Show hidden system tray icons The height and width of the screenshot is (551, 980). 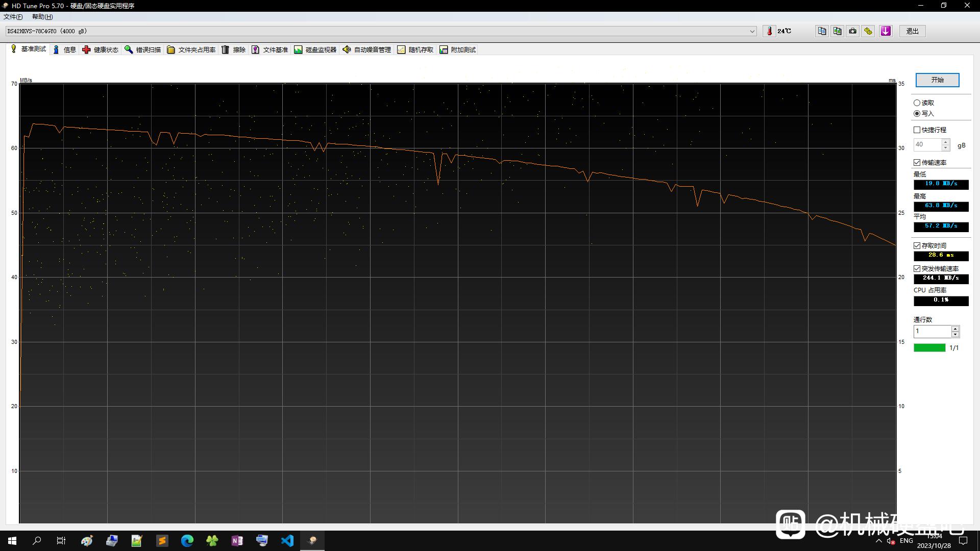click(878, 541)
